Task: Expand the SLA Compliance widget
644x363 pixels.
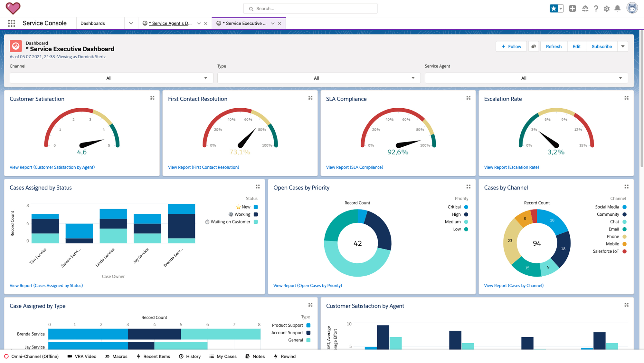Action: (469, 98)
